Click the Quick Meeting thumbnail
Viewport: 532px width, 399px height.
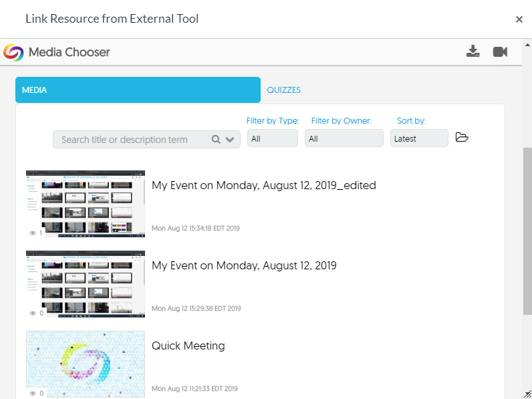pos(86,364)
